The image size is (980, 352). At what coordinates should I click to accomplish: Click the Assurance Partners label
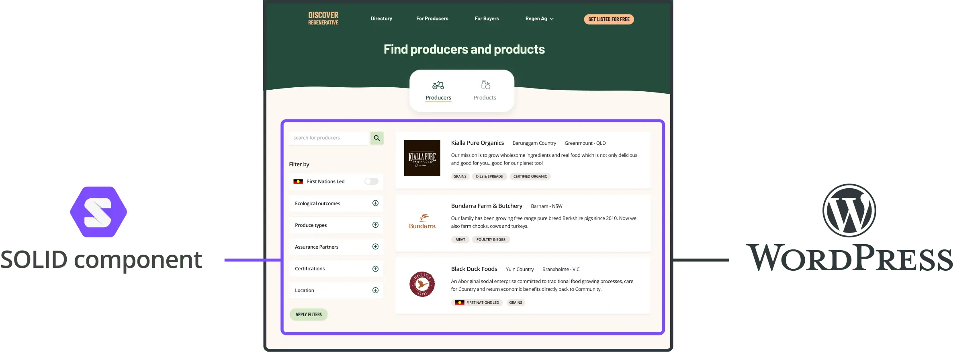(x=317, y=247)
